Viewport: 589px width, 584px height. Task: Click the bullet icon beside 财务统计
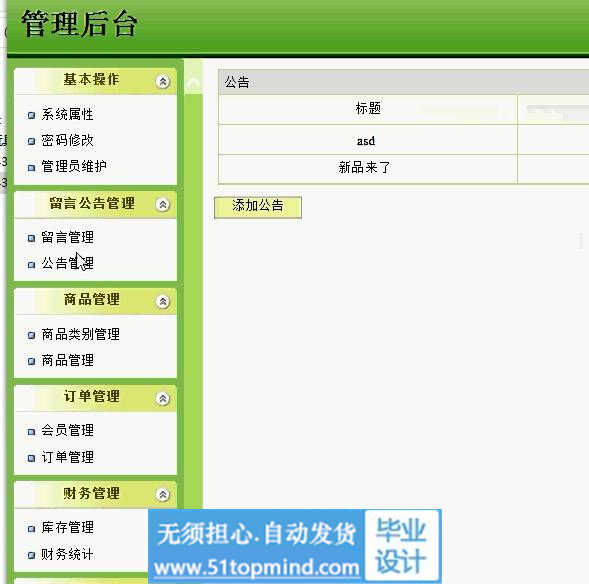pos(32,555)
